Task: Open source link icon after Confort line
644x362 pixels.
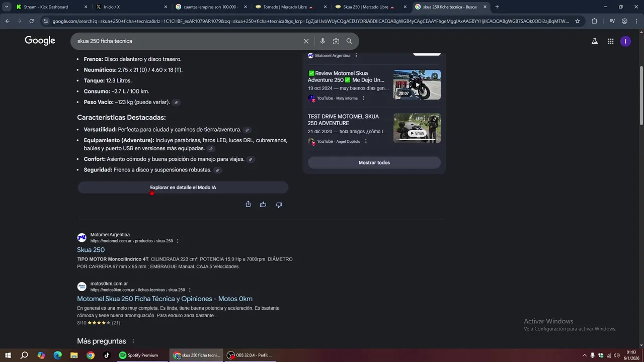Action: pyautogui.click(x=250, y=159)
